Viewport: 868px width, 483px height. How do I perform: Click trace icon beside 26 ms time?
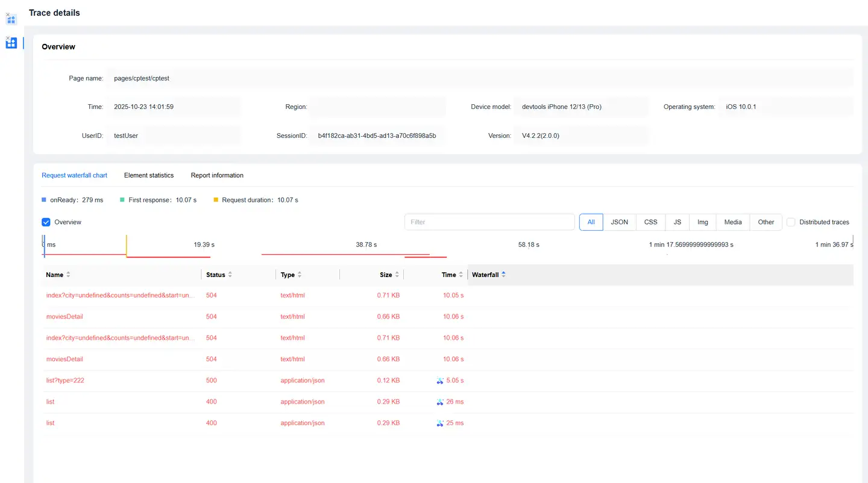click(x=440, y=402)
